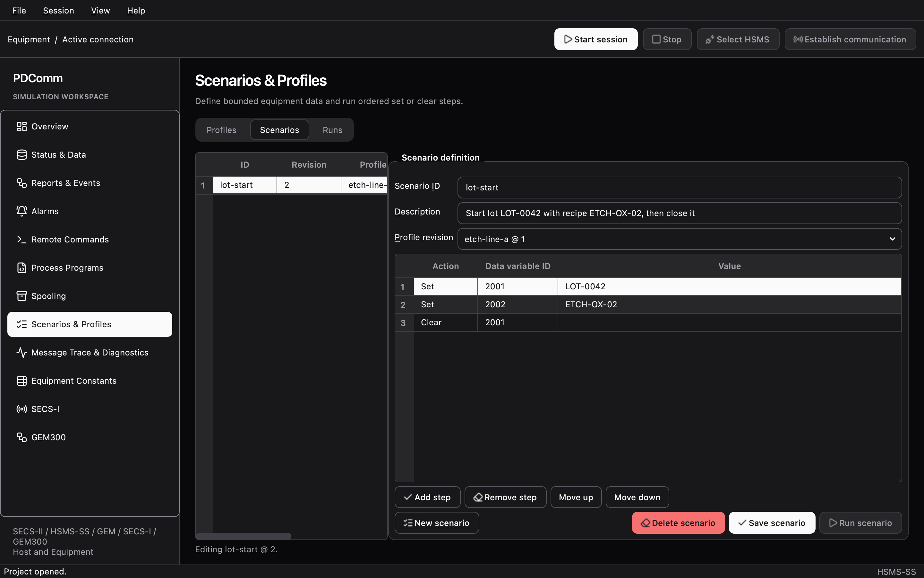Open the Reports & Events page
This screenshot has height=578, width=924.
tap(90, 183)
